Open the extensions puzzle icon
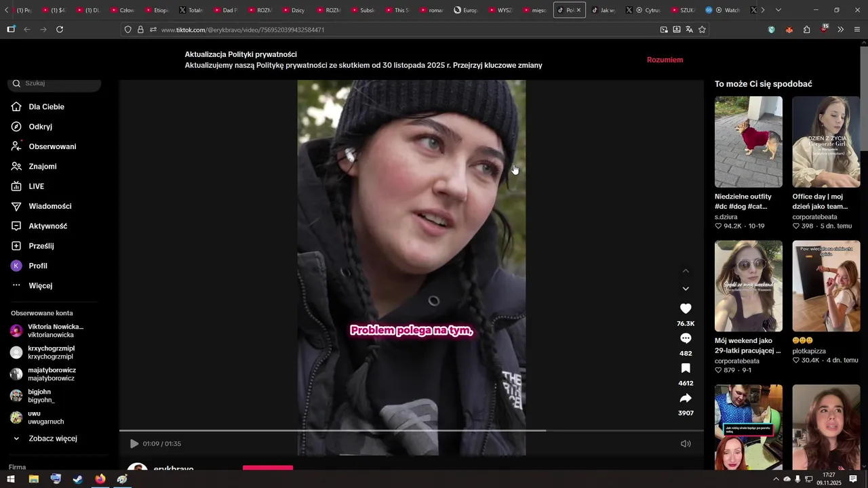Screen dimensions: 868x488 pos(806,30)
